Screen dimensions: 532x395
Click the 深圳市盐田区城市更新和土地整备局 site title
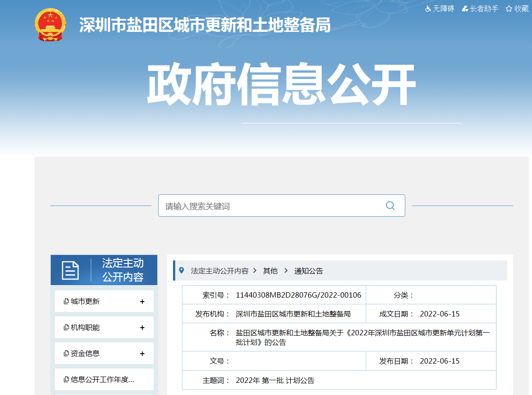click(x=205, y=26)
